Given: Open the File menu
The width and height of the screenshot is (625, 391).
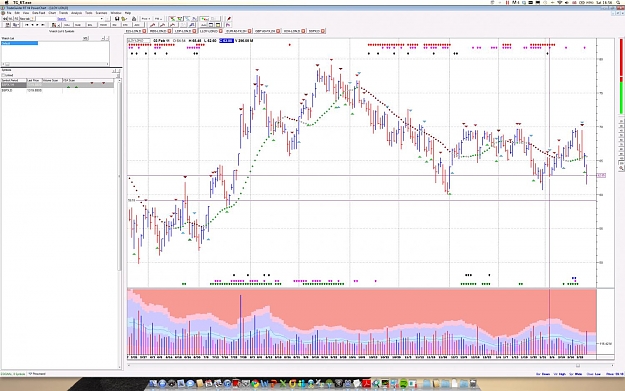Looking at the screenshot, I should [9, 13].
